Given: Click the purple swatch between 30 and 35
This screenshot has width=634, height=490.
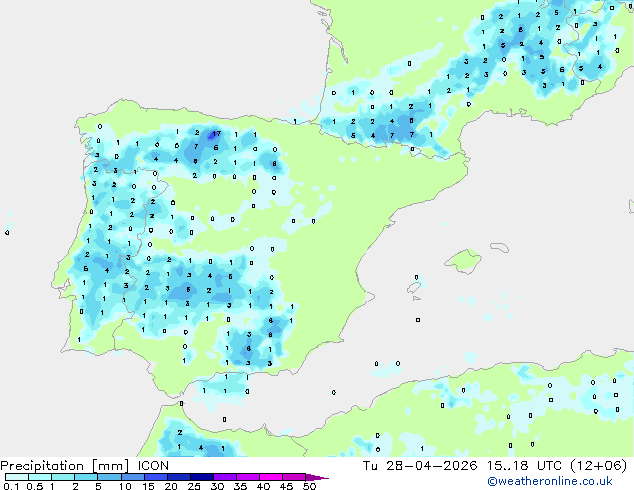Looking at the screenshot, I should point(225,477).
